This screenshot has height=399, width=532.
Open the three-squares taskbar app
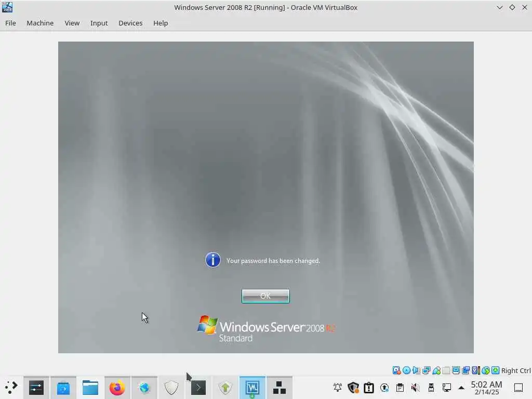[x=279, y=388]
